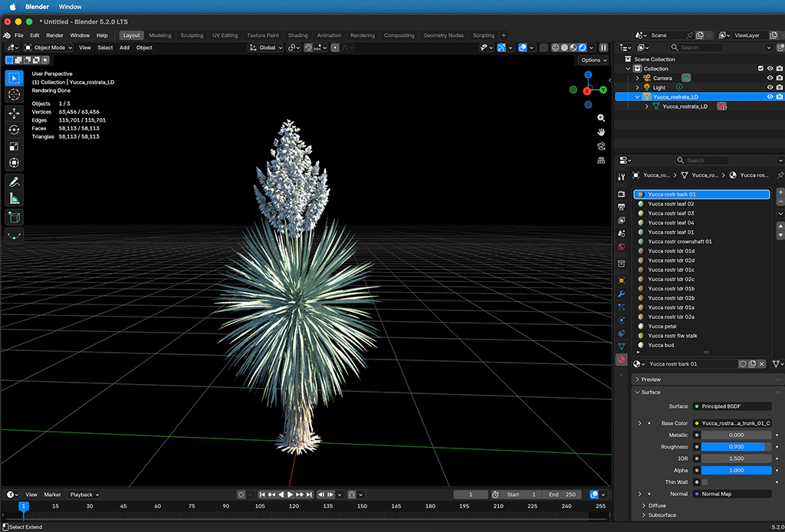This screenshot has height=532, width=785.
Task: Toggle proportional editing button
Action: 335,48
